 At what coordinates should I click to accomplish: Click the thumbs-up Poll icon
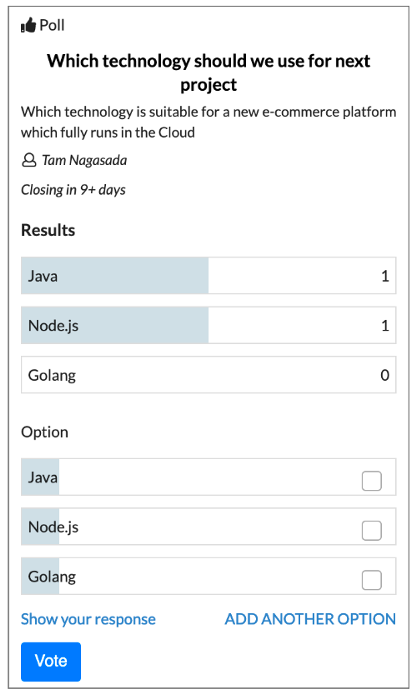[x=28, y=25]
